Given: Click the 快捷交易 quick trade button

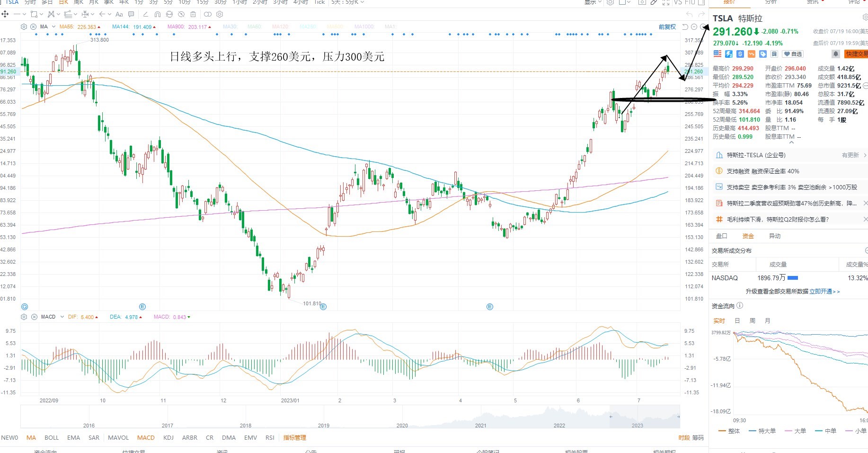Looking at the screenshot, I should coord(856,54).
